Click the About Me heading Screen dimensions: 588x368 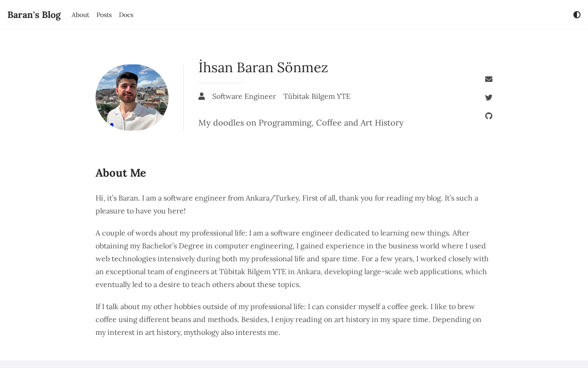point(121,173)
